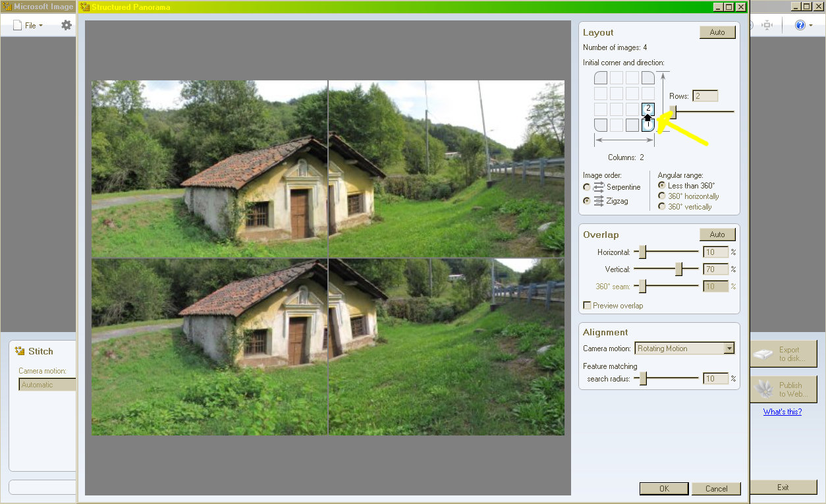
Task: Click layout grid cell numbered 2
Action: [x=648, y=109]
